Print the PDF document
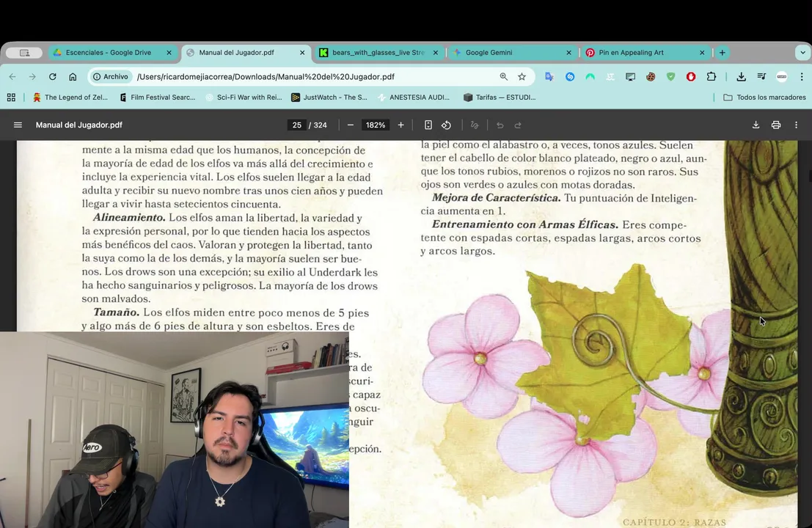The width and height of the screenshot is (812, 528). tap(776, 125)
